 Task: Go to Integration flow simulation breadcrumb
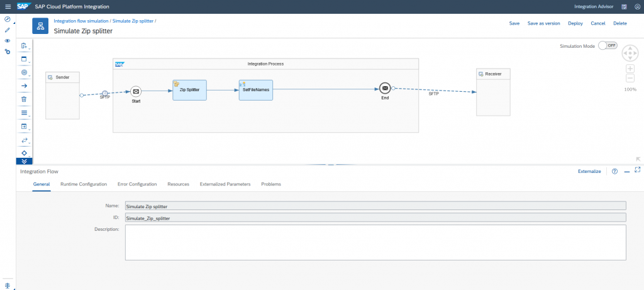pos(81,21)
